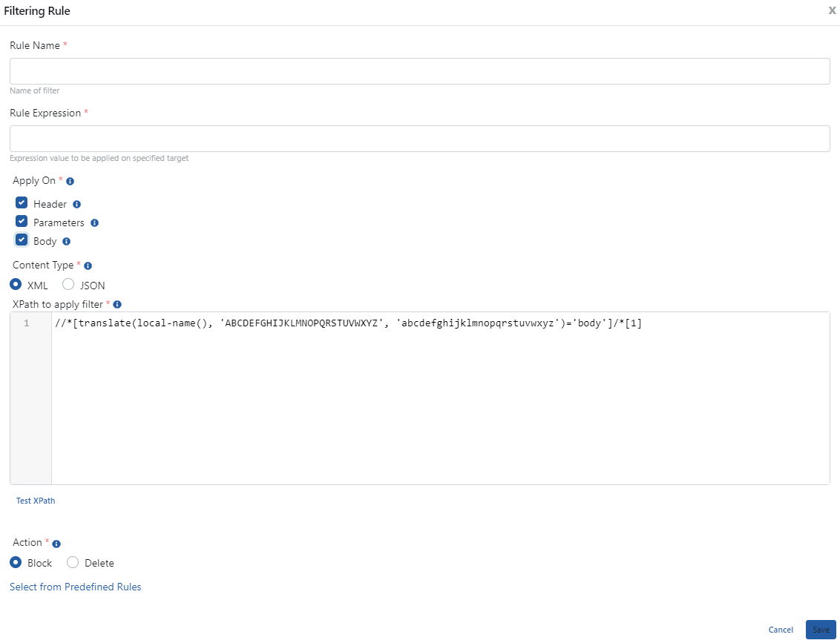Screen dimensions: 840x643
Task: Click inside the XPath code editor
Action: pos(439,400)
